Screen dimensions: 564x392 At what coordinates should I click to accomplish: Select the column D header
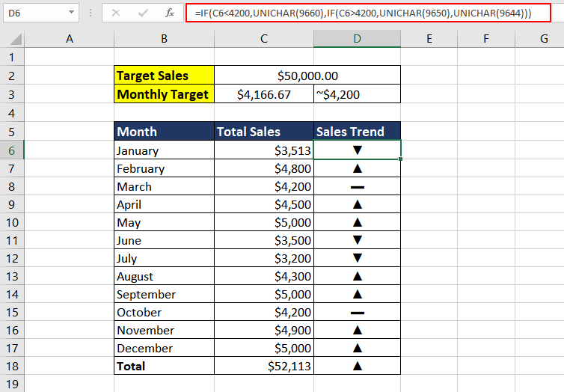357,39
